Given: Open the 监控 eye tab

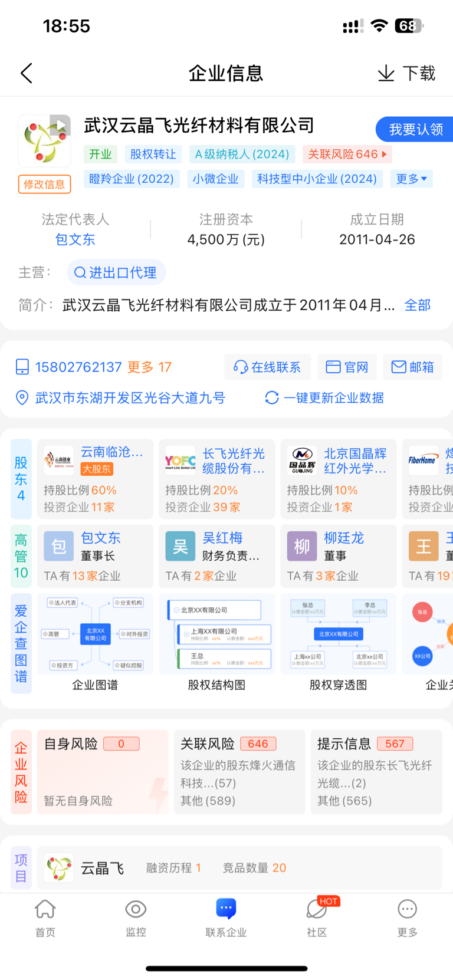Looking at the screenshot, I should [x=136, y=919].
